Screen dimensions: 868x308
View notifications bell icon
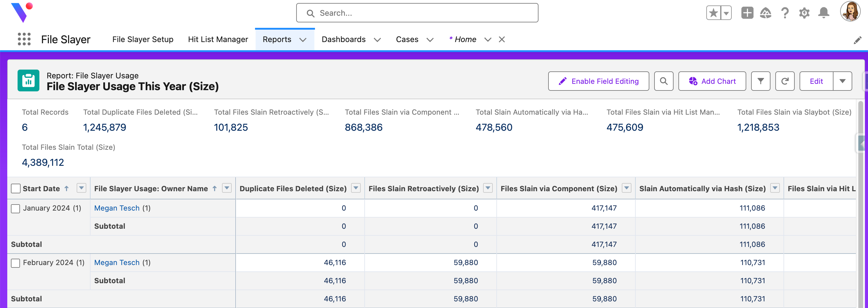[823, 13]
